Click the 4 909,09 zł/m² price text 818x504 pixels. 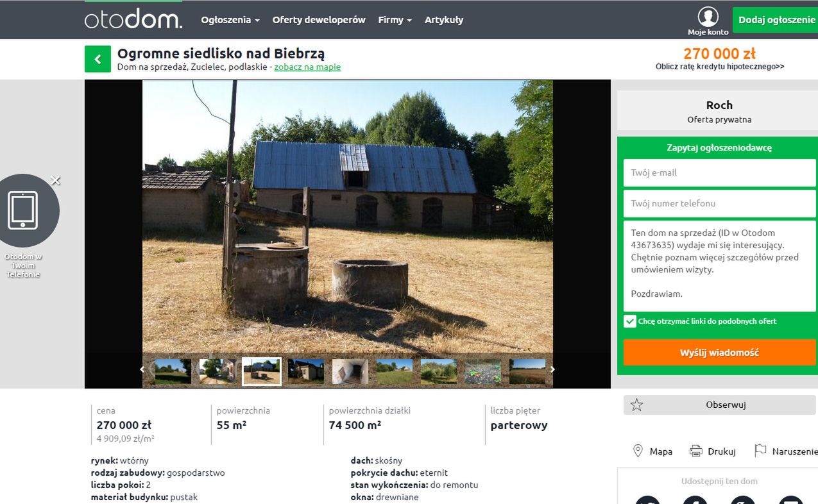126,439
